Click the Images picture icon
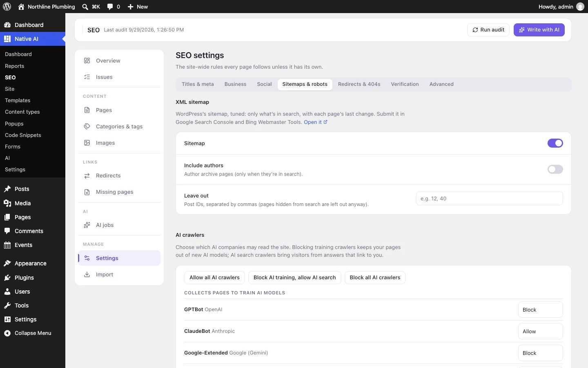 point(87,143)
